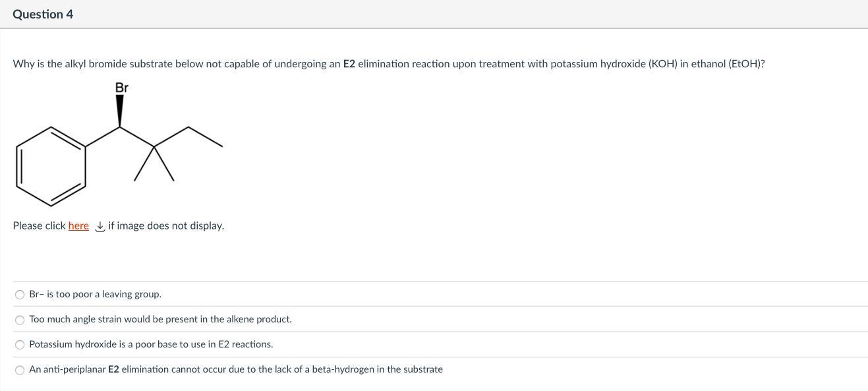Click "(KOH)" in the question sentence
The image size is (868, 391).
pyautogui.click(x=662, y=64)
